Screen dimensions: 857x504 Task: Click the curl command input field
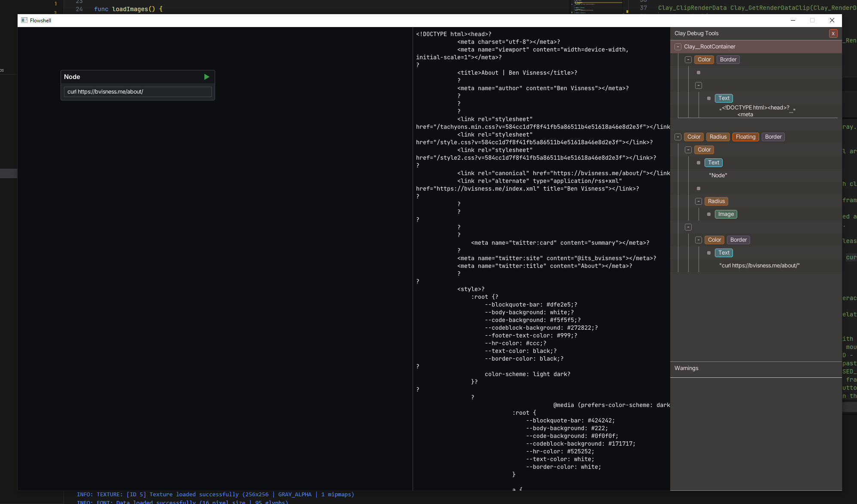tap(137, 92)
